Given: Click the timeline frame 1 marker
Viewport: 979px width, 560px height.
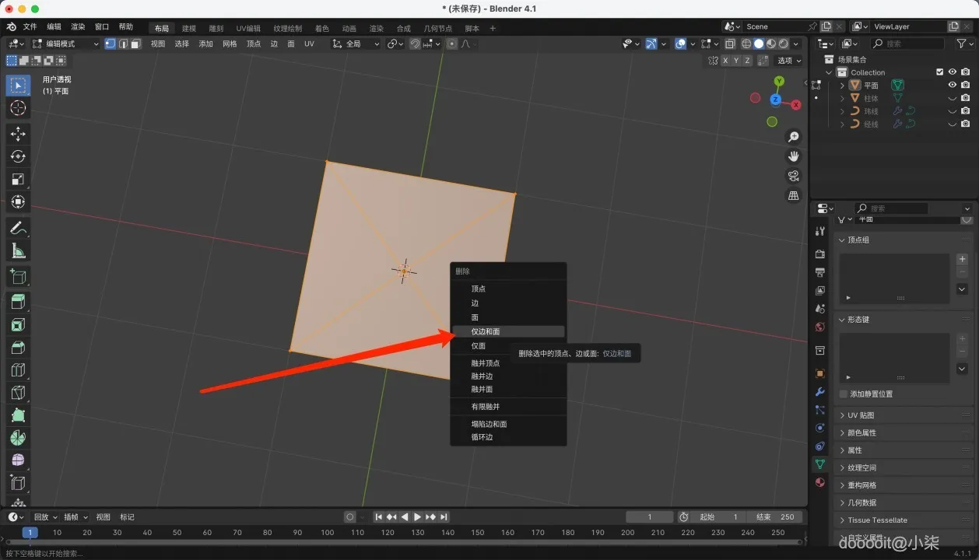Looking at the screenshot, I should coord(30,533).
